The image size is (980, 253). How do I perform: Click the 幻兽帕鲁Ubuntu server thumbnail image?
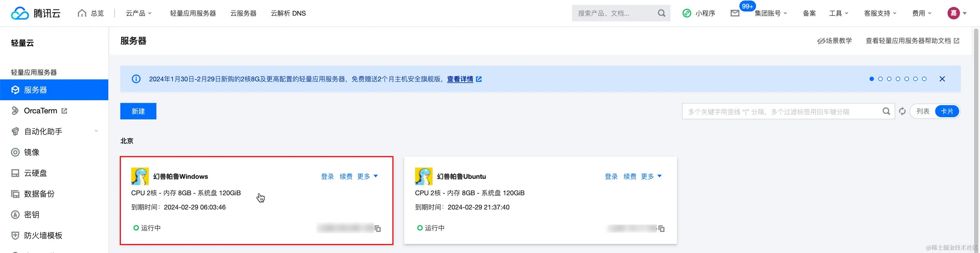424,176
